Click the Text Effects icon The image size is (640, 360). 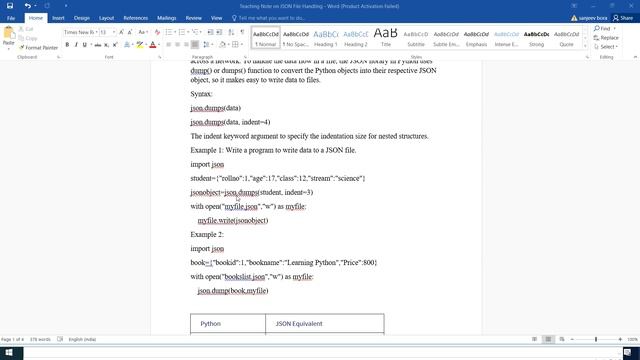128,44
